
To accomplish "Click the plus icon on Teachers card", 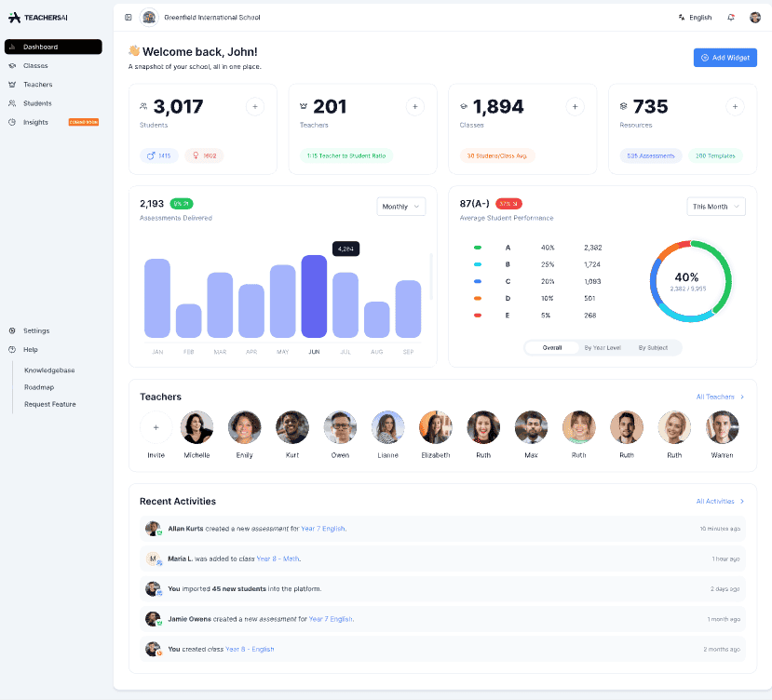I will 415,107.
